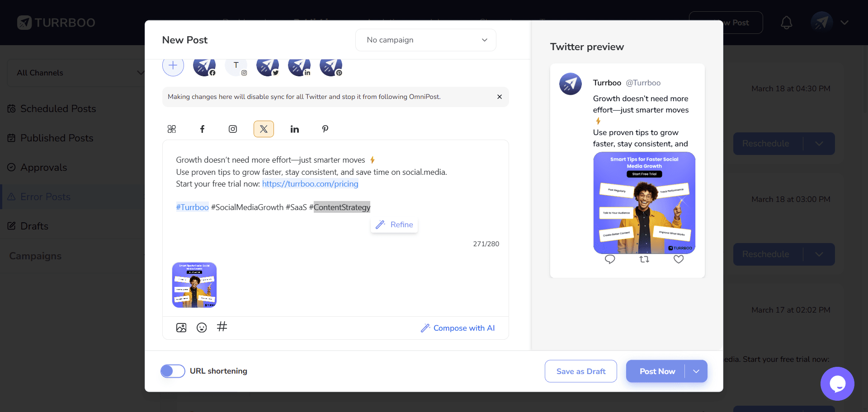This screenshot has height=412, width=868.
Task: Open the No campaign dropdown
Action: pos(425,40)
